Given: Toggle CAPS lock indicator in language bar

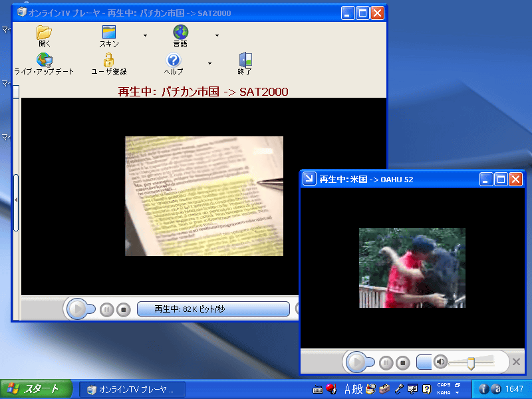Looking at the screenshot, I should coord(444,385).
